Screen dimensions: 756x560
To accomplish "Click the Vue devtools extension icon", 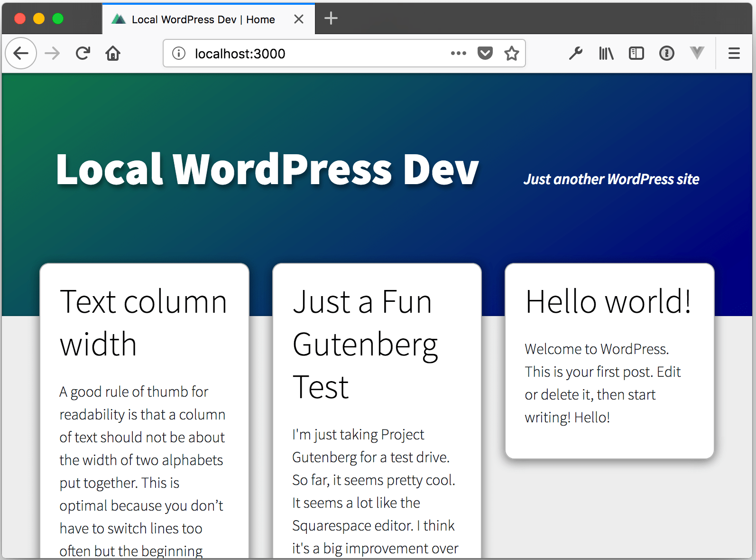I will click(x=697, y=53).
